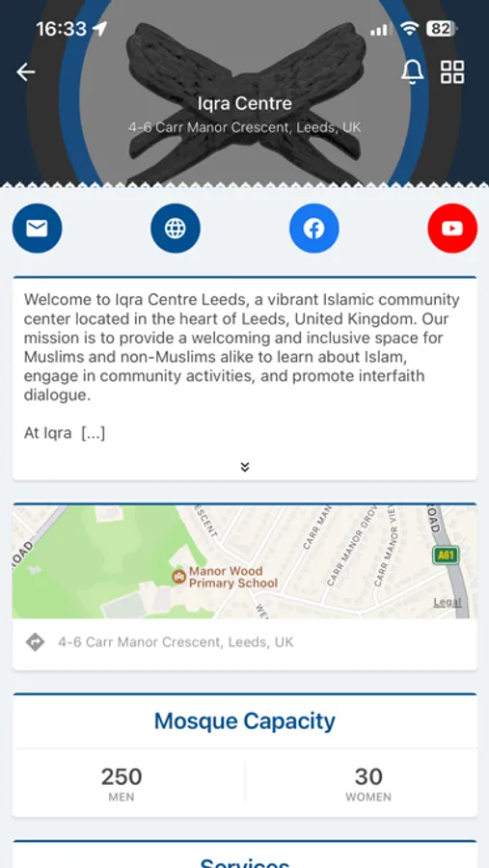489x868 pixels.
Task: Open the grid menu icon
Action: click(x=452, y=72)
